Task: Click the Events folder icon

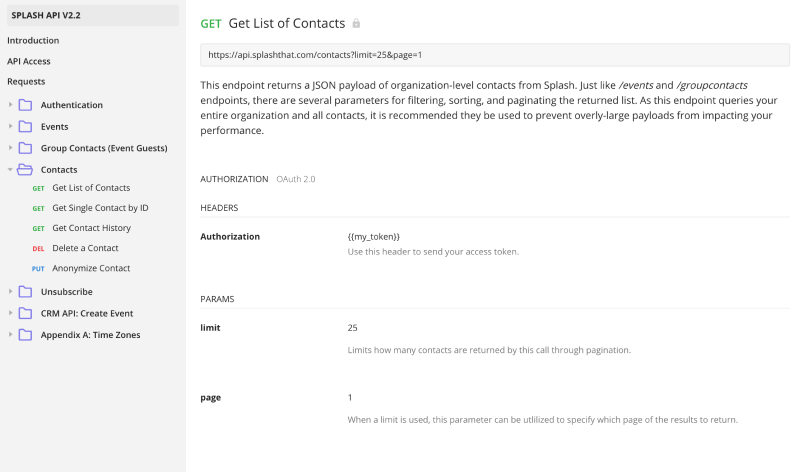Action: pyautogui.click(x=25, y=127)
